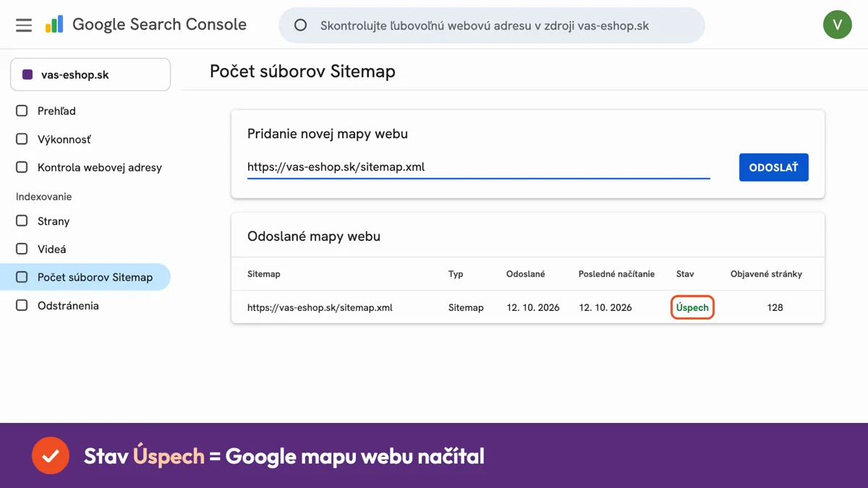The image size is (868, 488).
Task: Click the URL inspection search box
Action: tap(492, 25)
